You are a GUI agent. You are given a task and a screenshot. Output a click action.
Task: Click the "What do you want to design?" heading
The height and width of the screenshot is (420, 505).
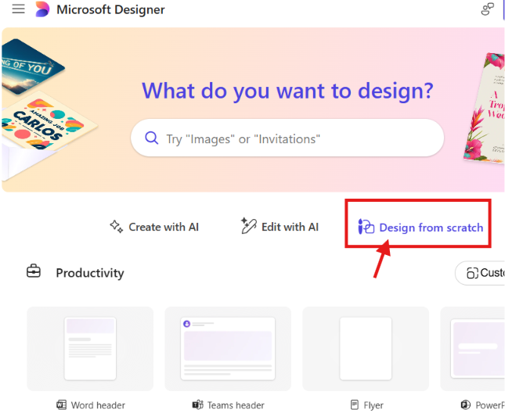(x=287, y=91)
